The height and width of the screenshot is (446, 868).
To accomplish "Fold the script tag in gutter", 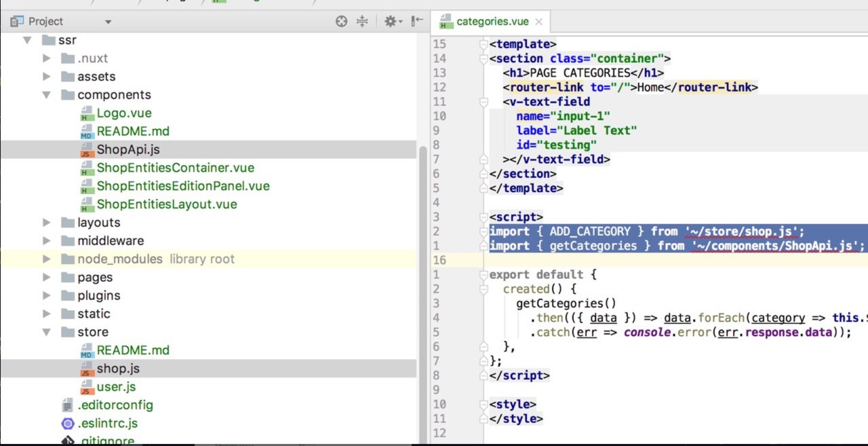I will coord(484,217).
